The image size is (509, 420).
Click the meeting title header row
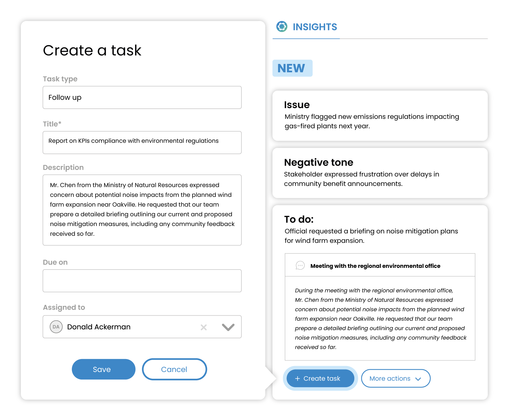(x=380, y=265)
